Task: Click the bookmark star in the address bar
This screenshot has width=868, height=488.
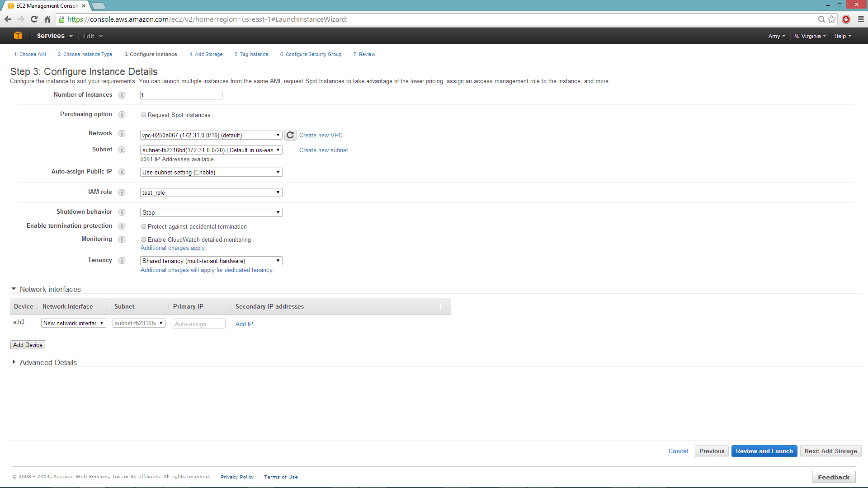Action: [832, 19]
